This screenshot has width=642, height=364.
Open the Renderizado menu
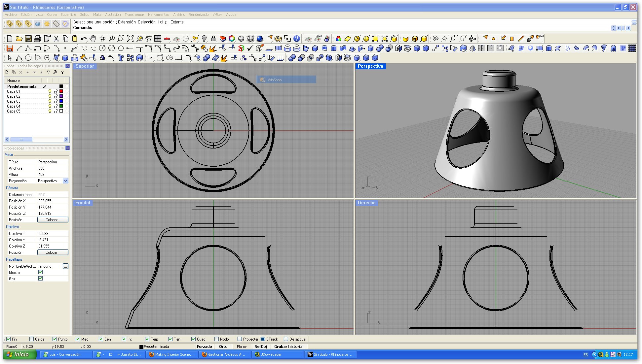pyautogui.click(x=198, y=15)
